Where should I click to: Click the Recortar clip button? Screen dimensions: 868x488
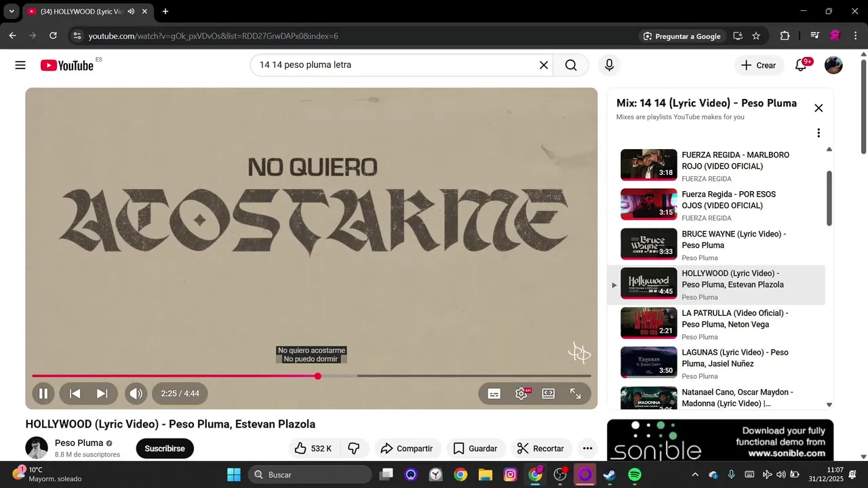point(541,448)
